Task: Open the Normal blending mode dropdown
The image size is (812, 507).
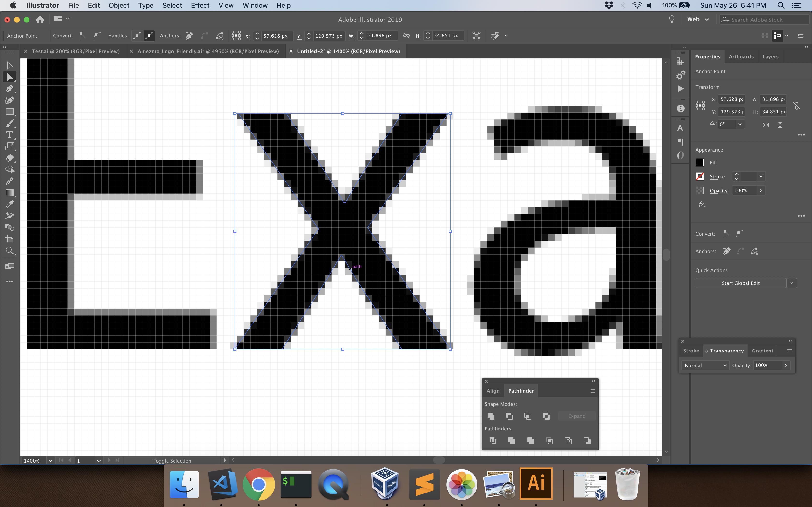Action: pyautogui.click(x=705, y=365)
